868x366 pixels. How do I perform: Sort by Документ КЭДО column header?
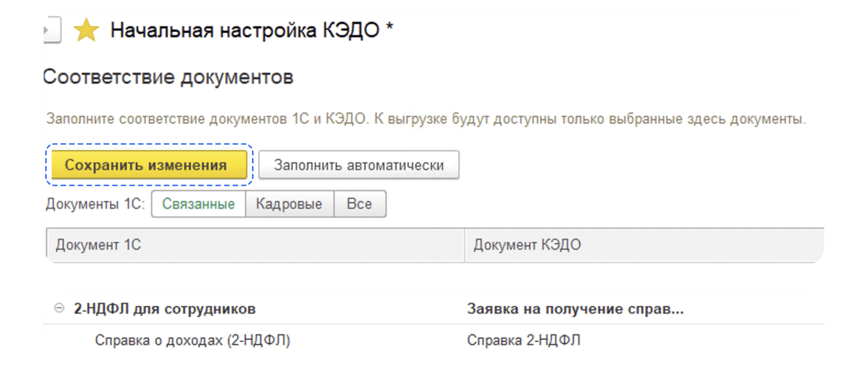click(x=644, y=245)
